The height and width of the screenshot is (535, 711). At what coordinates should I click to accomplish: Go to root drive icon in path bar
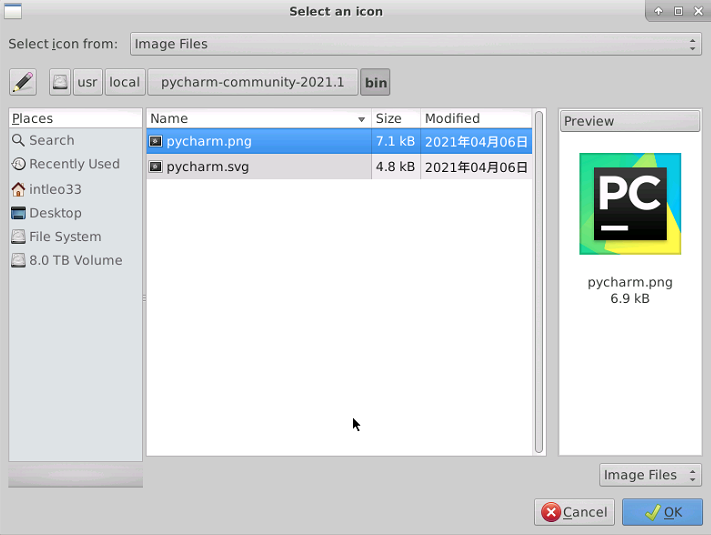[60, 82]
